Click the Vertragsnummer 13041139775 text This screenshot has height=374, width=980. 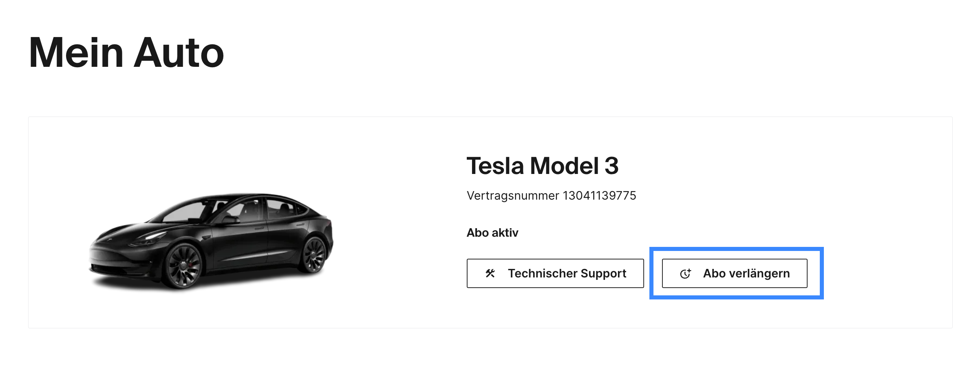point(551,196)
